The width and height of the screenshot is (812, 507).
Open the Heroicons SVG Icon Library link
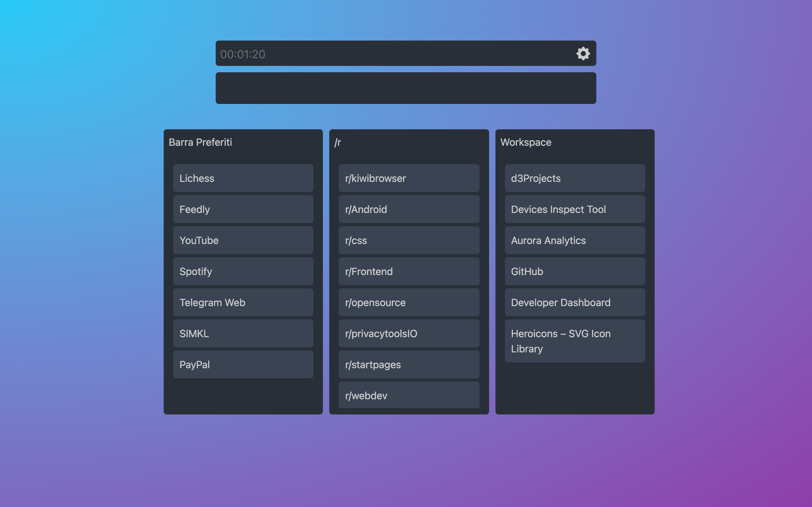[574, 341]
